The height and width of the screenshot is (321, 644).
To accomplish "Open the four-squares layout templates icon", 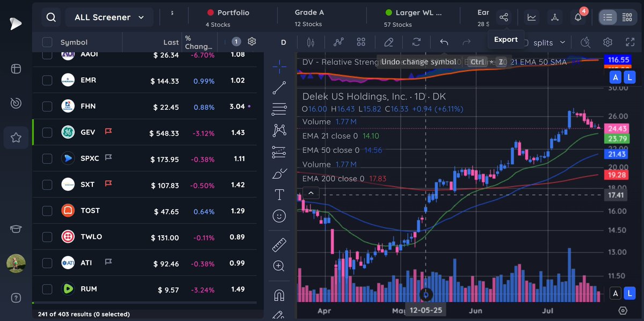I will [x=361, y=42].
